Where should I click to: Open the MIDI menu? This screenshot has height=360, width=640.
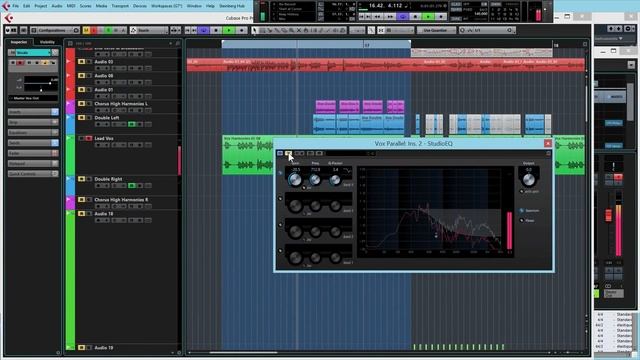pyautogui.click(x=71, y=6)
